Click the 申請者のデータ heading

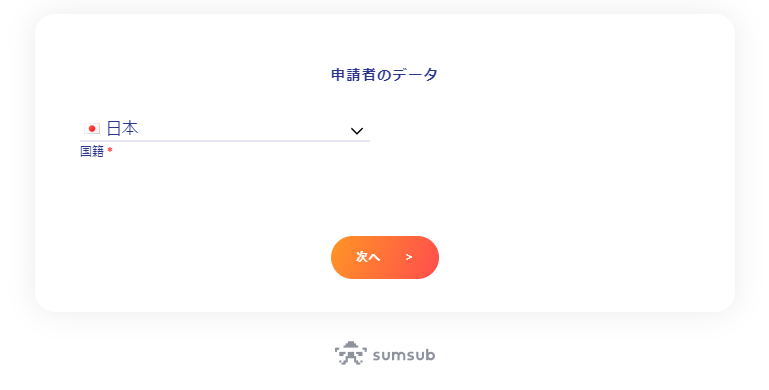point(384,75)
